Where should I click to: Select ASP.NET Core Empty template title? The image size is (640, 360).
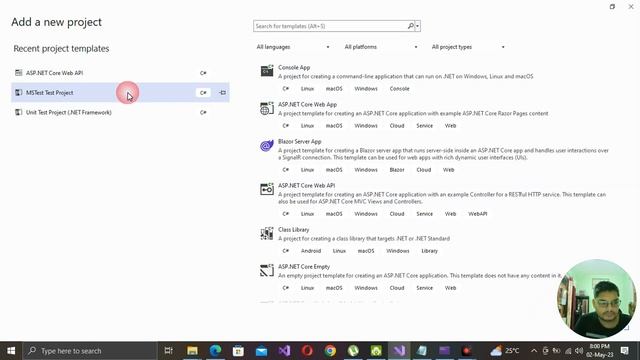click(x=304, y=267)
